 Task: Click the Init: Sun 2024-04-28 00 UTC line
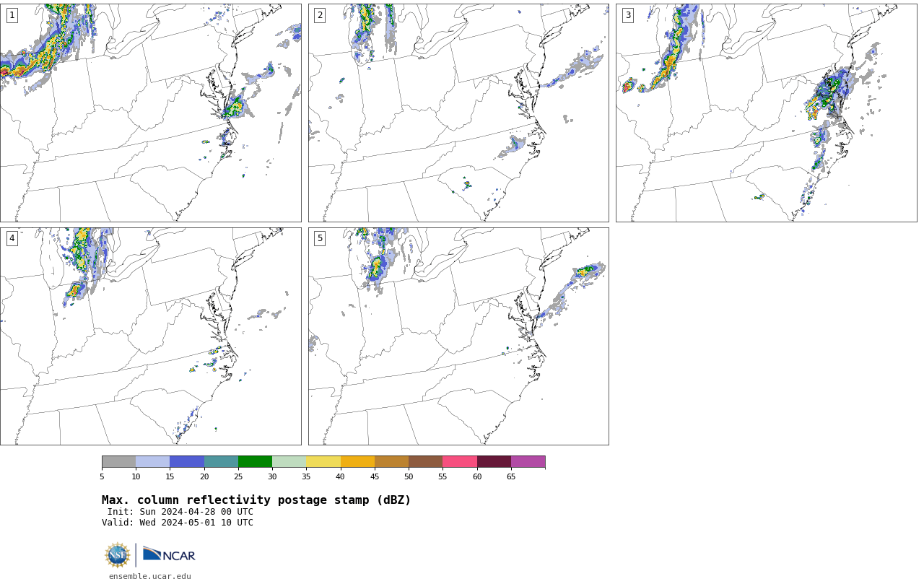[x=180, y=512]
